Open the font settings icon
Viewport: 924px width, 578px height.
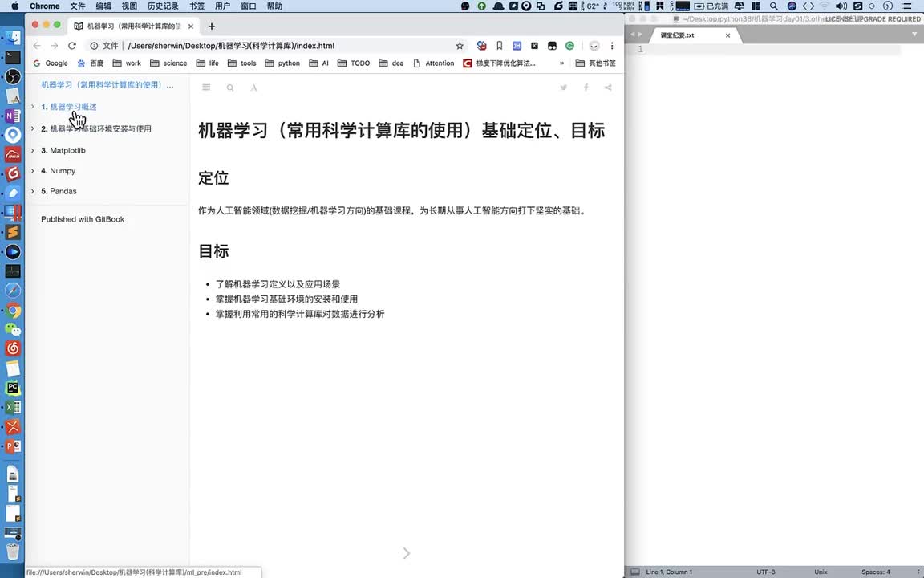[x=253, y=88]
